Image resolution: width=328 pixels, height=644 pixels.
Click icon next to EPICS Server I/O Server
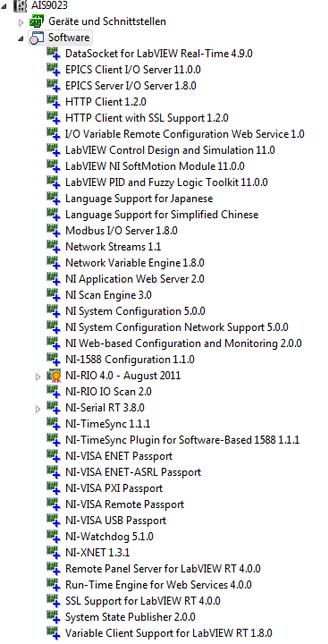[54, 86]
